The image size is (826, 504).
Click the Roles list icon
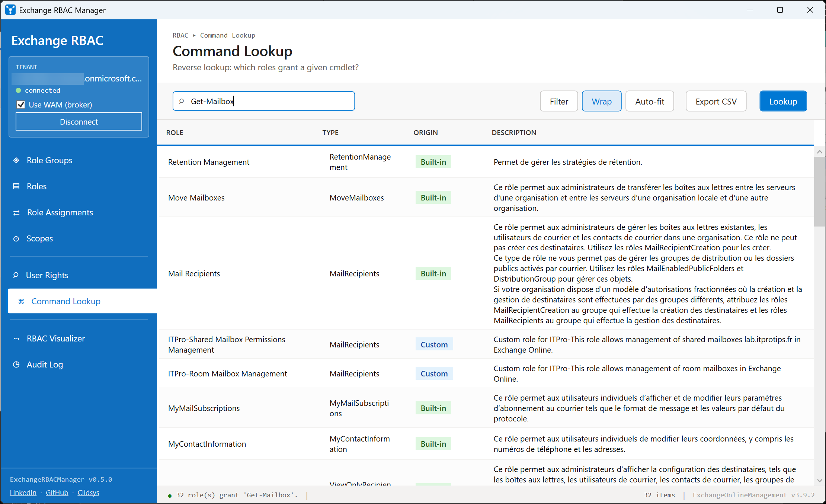[16, 186]
